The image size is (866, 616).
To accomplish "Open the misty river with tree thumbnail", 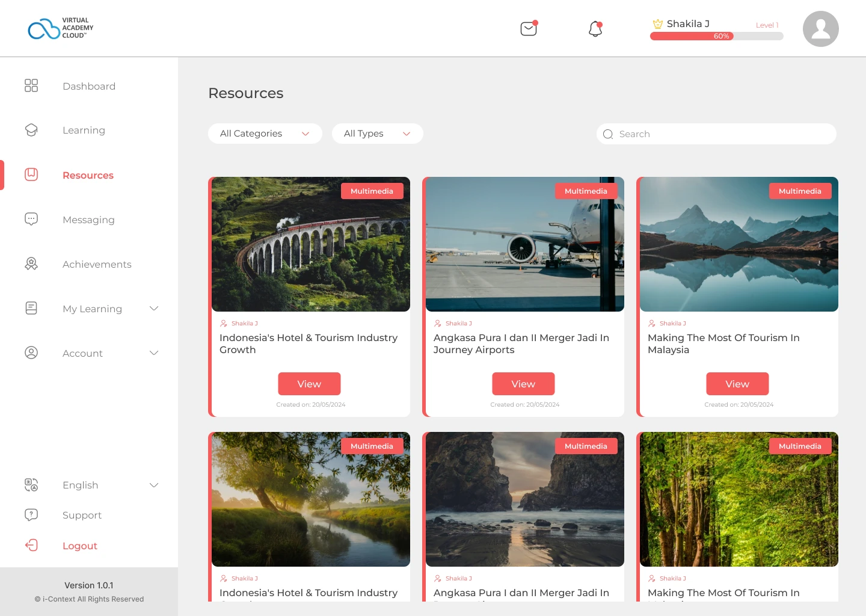I will coord(311,499).
